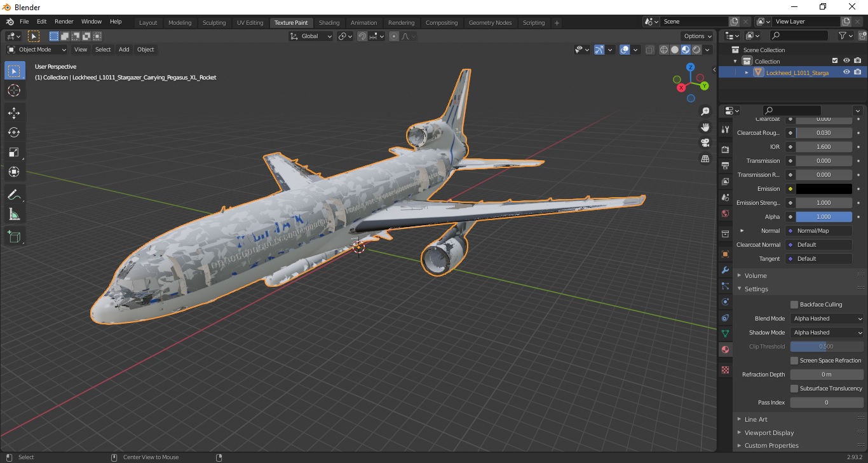Toggle X-Ray viewport display
This screenshot has height=463, width=868.
[649, 50]
